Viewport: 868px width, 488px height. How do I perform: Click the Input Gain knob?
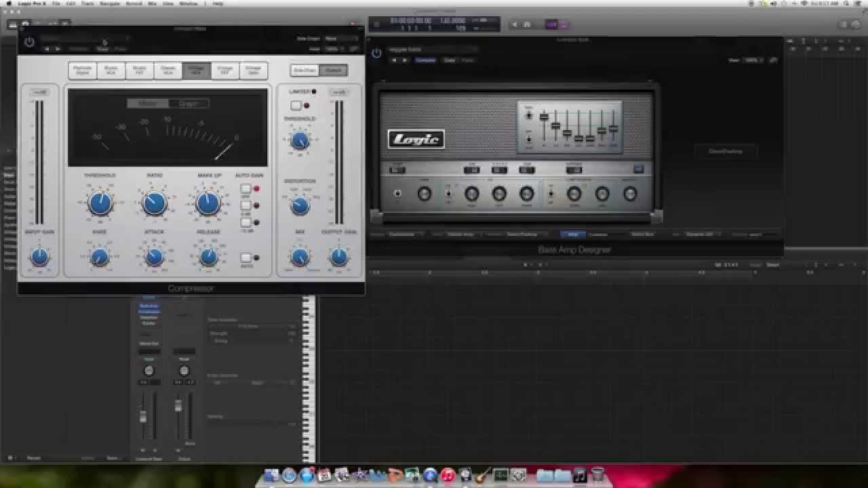[40, 256]
